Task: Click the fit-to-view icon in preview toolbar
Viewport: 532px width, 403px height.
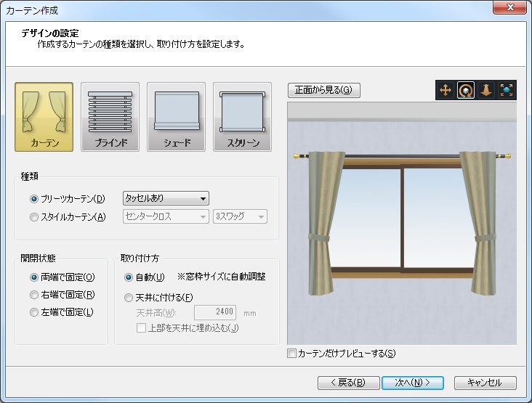Action: (x=506, y=90)
